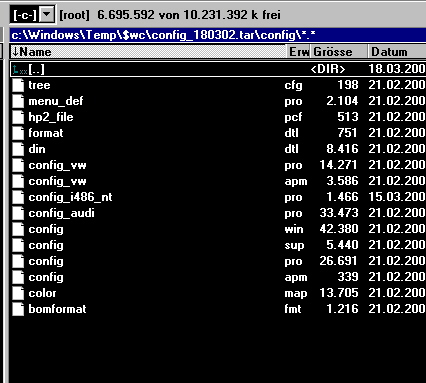Select the config_vw.apm file row
This screenshot has height=383, width=426.
pos(218,181)
